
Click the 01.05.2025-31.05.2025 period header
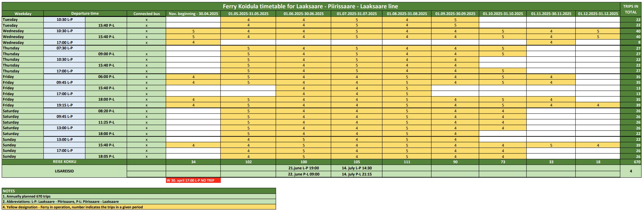point(248,13)
